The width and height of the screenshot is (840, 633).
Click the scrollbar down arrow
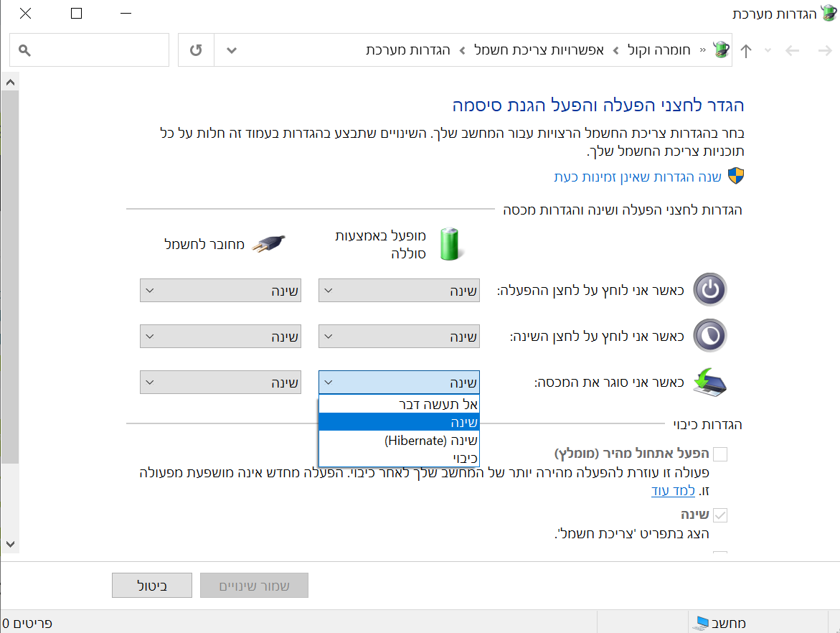click(x=10, y=544)
